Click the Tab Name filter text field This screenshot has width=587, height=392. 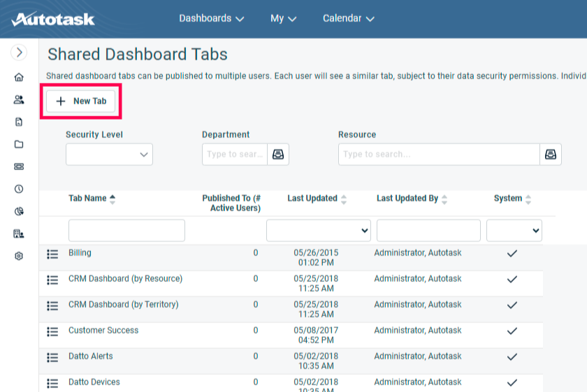(x=126, y=230)
